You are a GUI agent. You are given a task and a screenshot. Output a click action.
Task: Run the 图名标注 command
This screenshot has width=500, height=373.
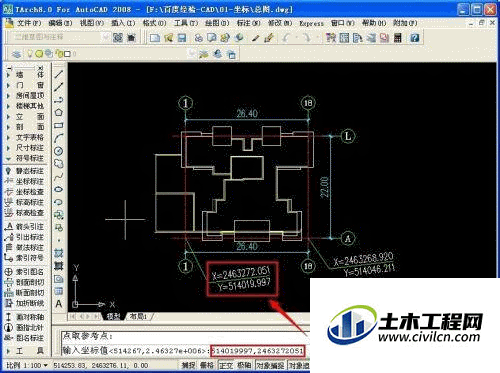pyautogui.click(x=25, y=338)
